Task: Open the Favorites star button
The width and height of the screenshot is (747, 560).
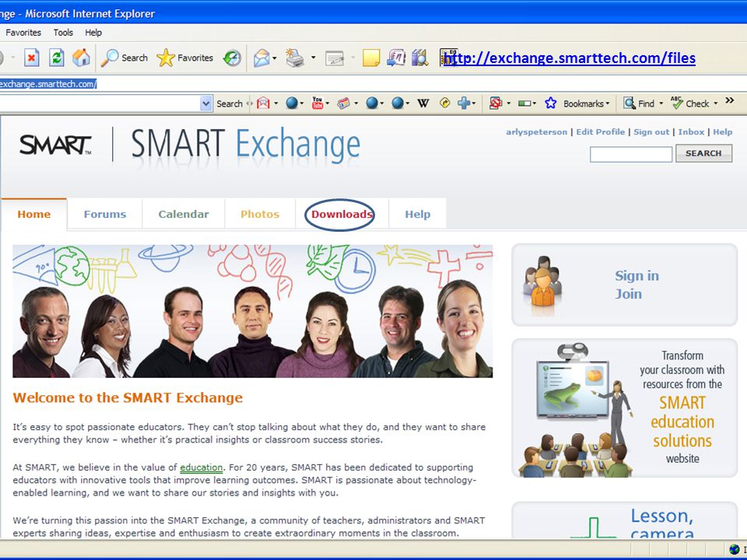Action: (185, 58)
